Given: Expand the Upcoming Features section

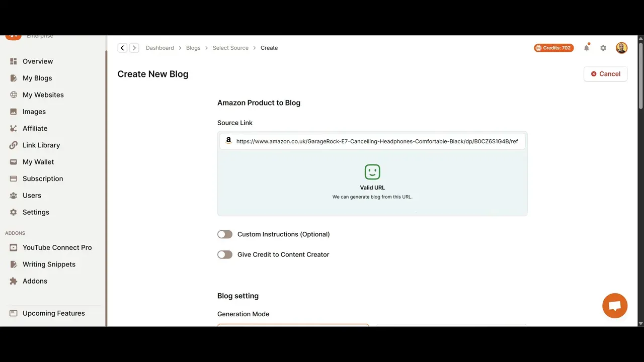Looking at the screenshot, I should [x=53, y=313].
